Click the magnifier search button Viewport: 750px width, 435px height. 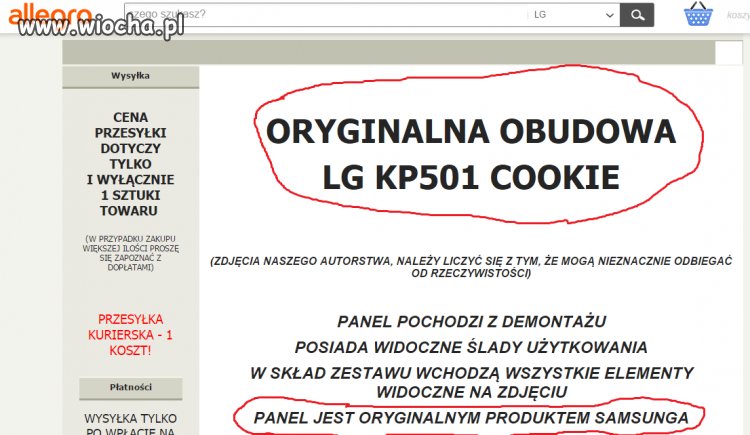tap(637, 15)
